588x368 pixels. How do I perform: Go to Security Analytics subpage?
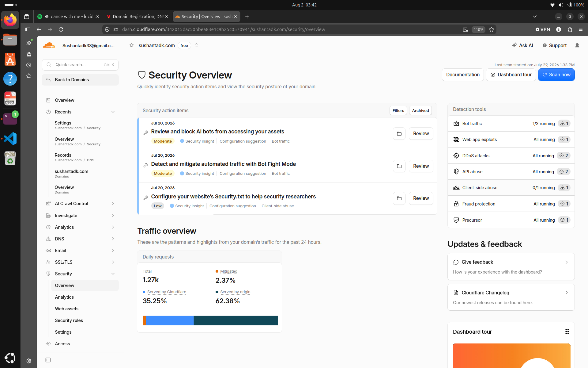64,297
